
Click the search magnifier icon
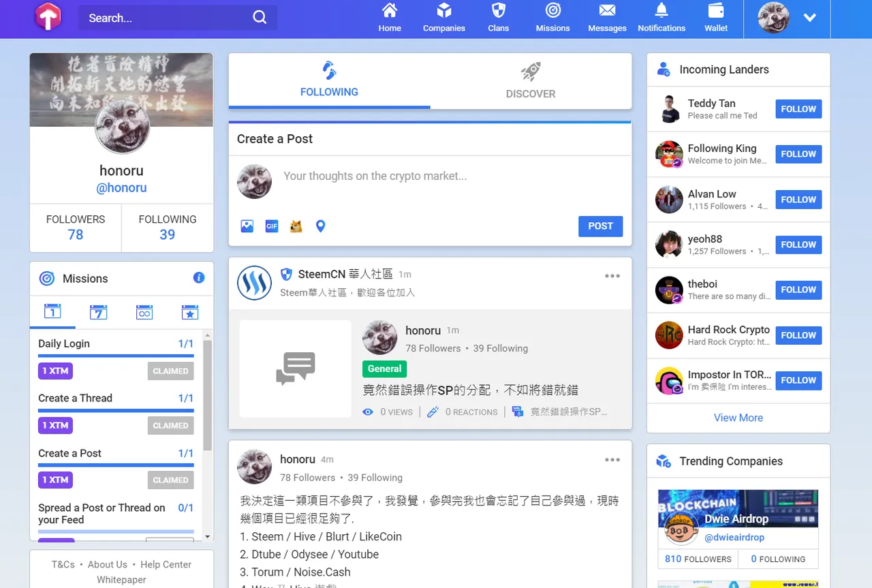point(260,18)
